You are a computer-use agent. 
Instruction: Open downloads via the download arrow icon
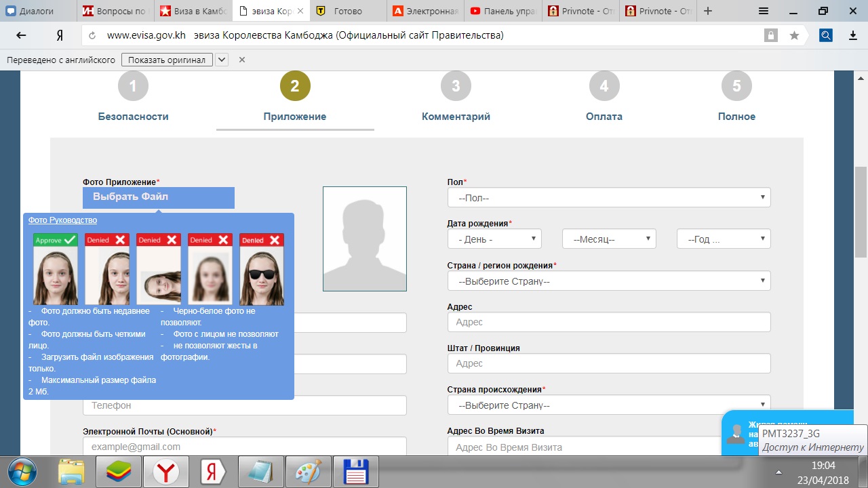(x=853, y=35)
